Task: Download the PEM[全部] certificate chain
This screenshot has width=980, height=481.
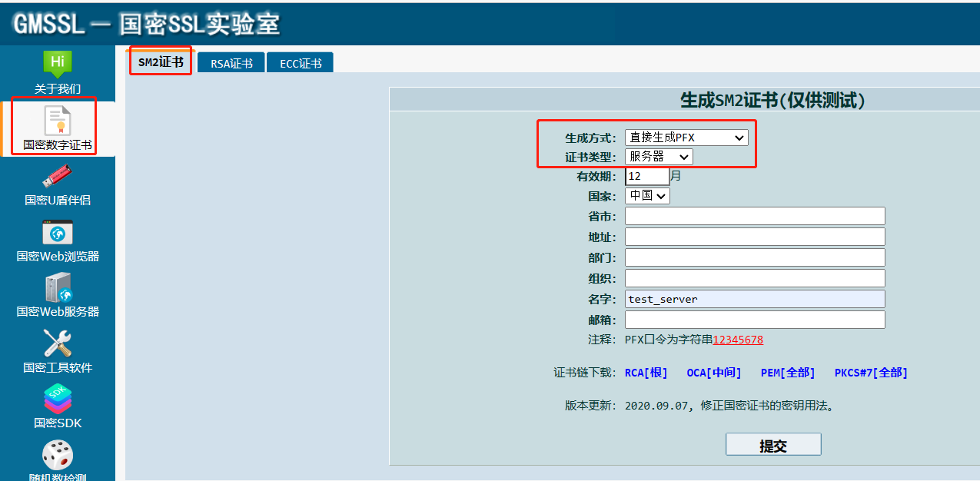Action: coord(787,372)
